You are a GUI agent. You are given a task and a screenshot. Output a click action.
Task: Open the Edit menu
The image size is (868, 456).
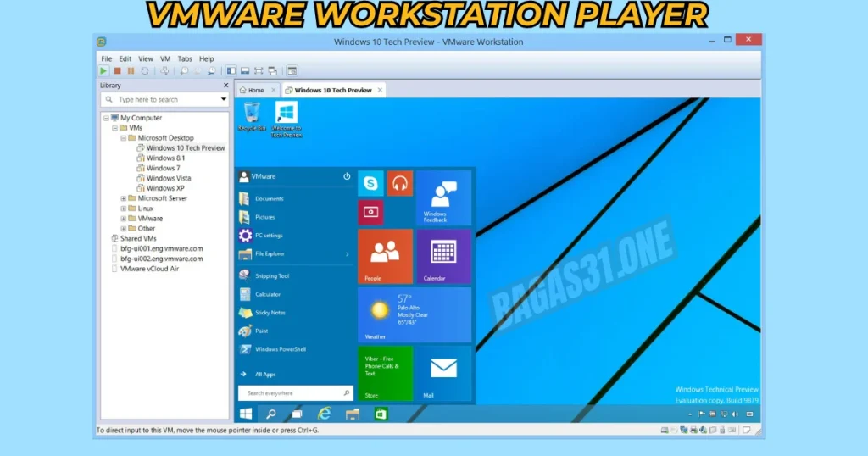point(125,58)
